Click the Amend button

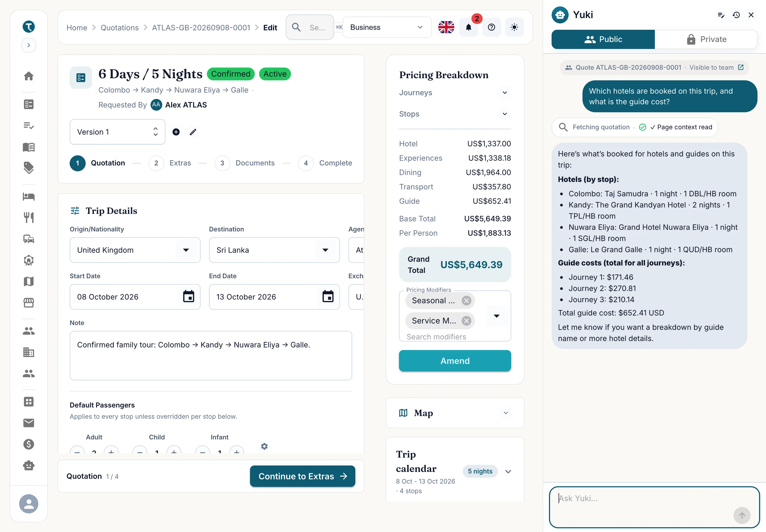[x=455, y=361]
